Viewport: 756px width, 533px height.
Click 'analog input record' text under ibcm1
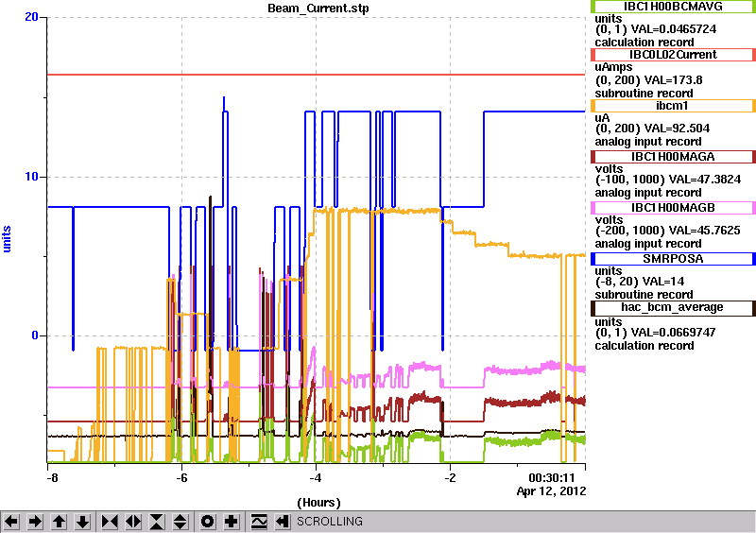pos(648,142)
